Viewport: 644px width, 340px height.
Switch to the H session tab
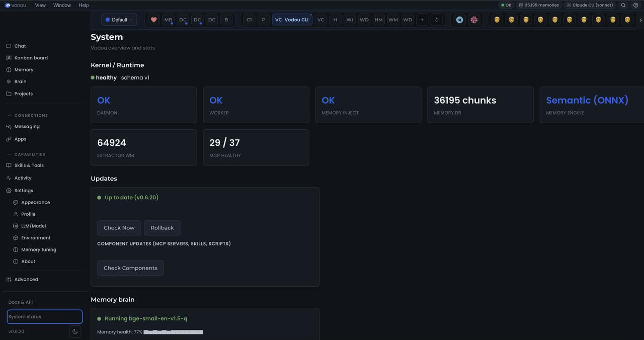(x=335, y=20)
